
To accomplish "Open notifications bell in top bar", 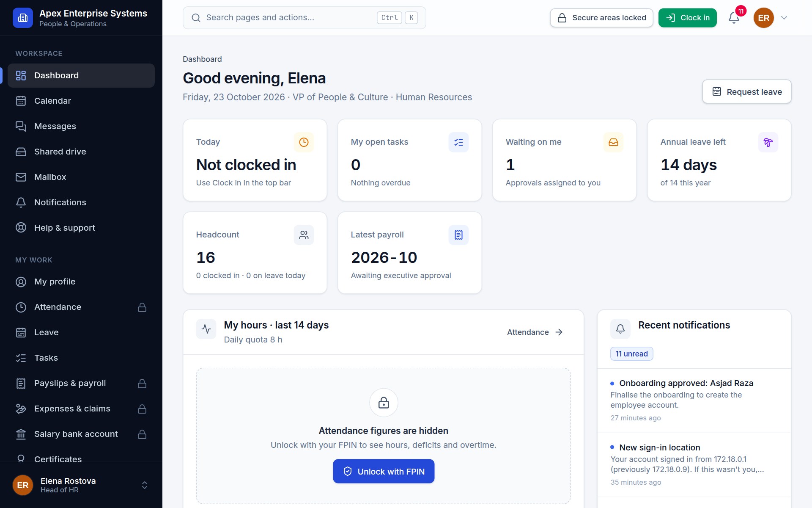I will 734,18.
